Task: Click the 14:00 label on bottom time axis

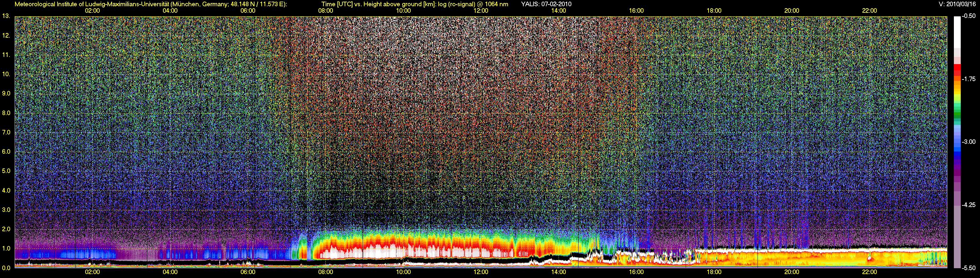Action: 559,272
